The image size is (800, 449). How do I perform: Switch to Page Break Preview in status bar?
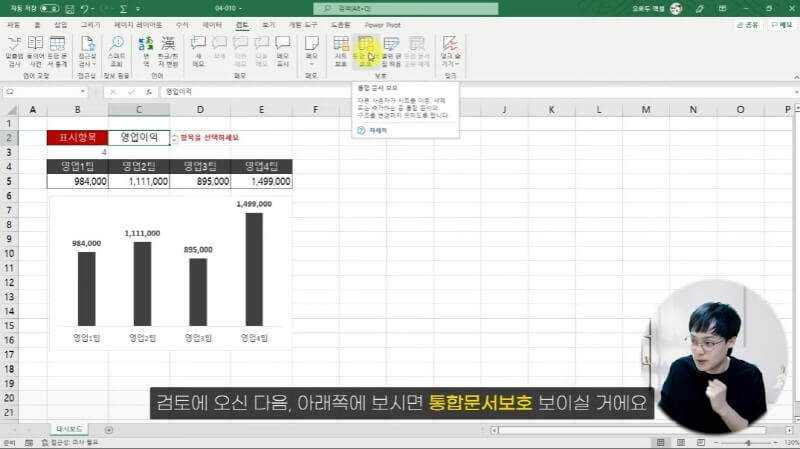pos(701,442)
